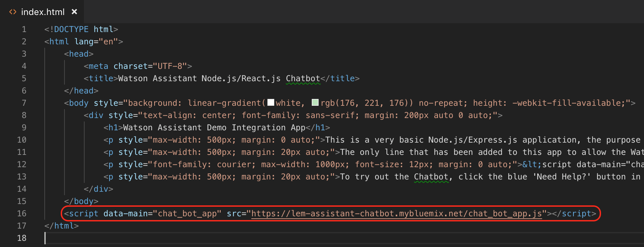Click the closing body tag
Viewport: 644px width, 247px height.
[81, 201]
